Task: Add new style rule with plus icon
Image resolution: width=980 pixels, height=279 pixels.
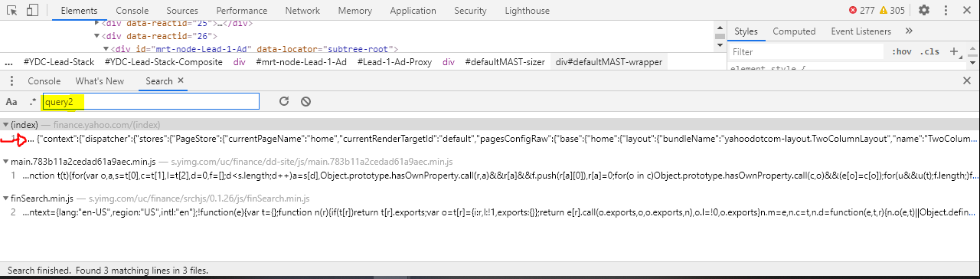Action: [x=954, y=51]
